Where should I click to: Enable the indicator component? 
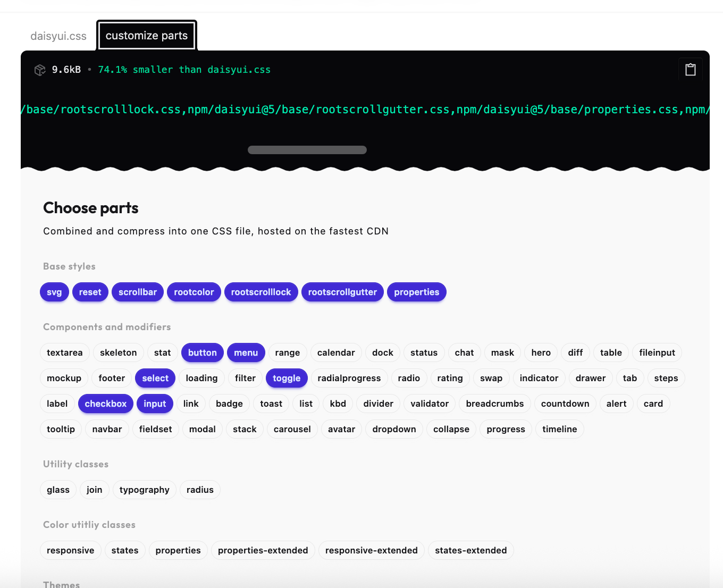(539, 378)
